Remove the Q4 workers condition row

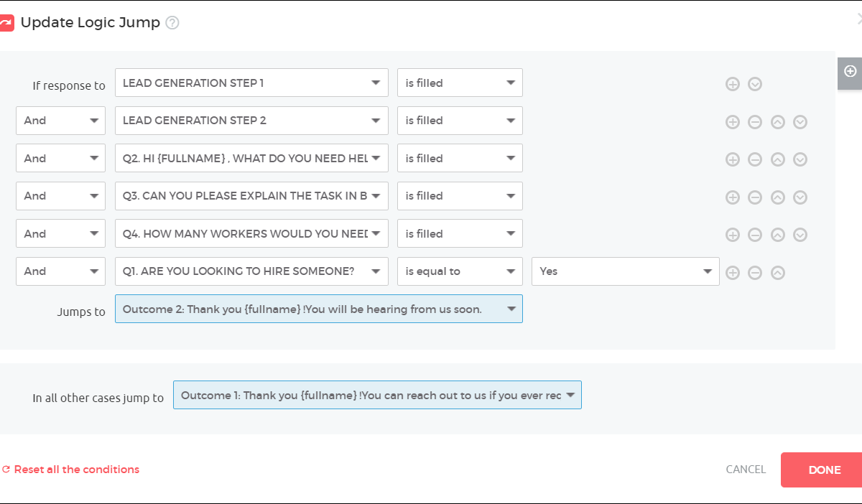click(x=754, y=235)
